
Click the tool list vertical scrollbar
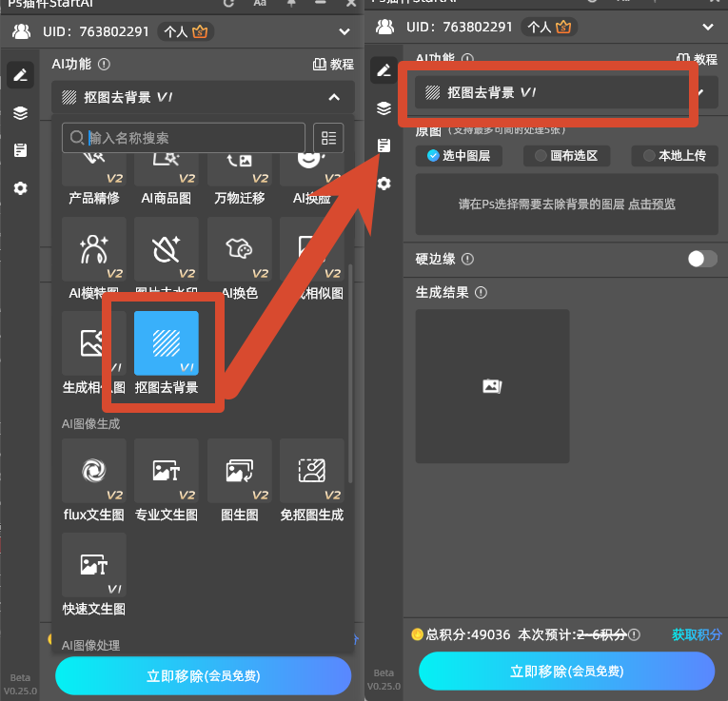[350, 374]
